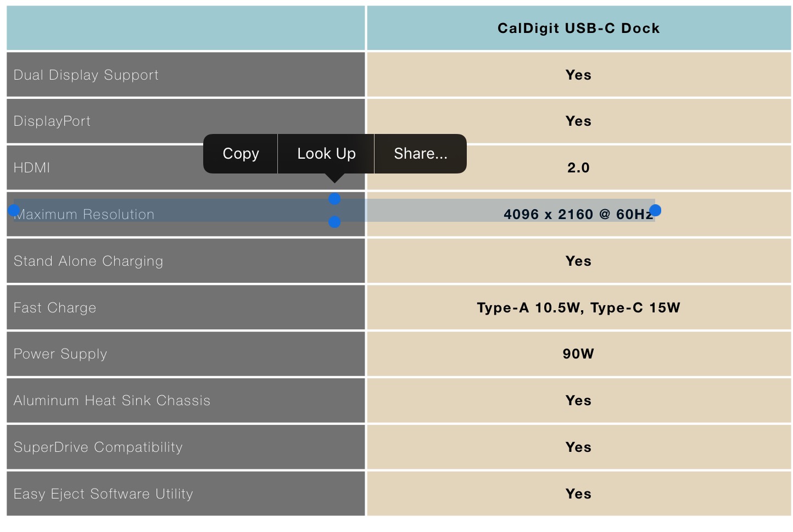Open the Share... option

(421, 154)
